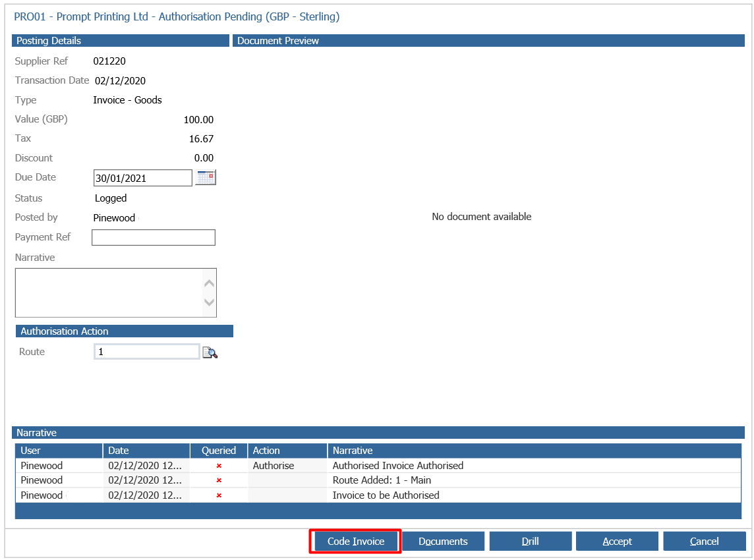Click Supplier Ref value 021220
Viewport: 754px width, 560px height.
pyautogui.click(x=109, y=61)
